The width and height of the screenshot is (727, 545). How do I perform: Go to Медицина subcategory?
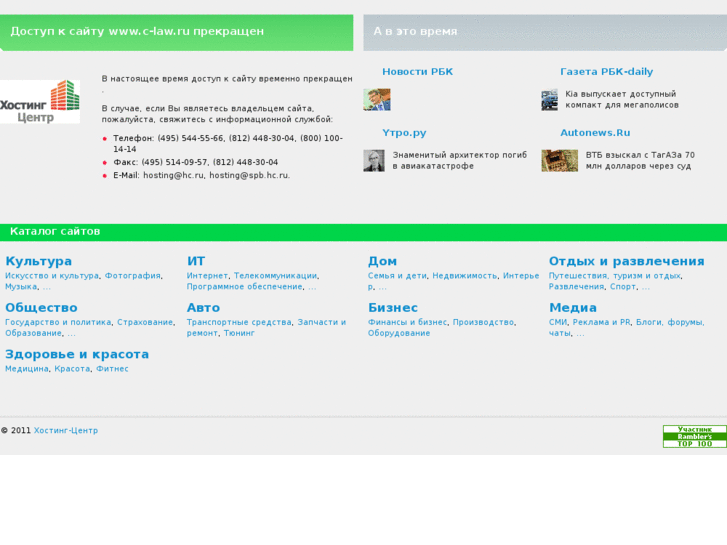click(x=27, y=369)
